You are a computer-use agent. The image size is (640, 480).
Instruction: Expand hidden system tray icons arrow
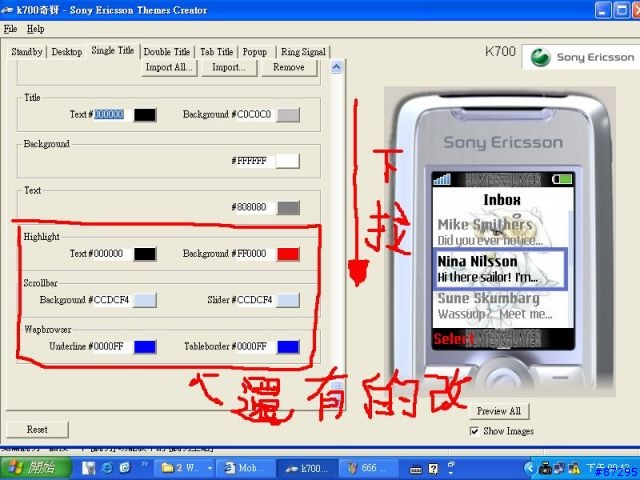click(529, 468)
